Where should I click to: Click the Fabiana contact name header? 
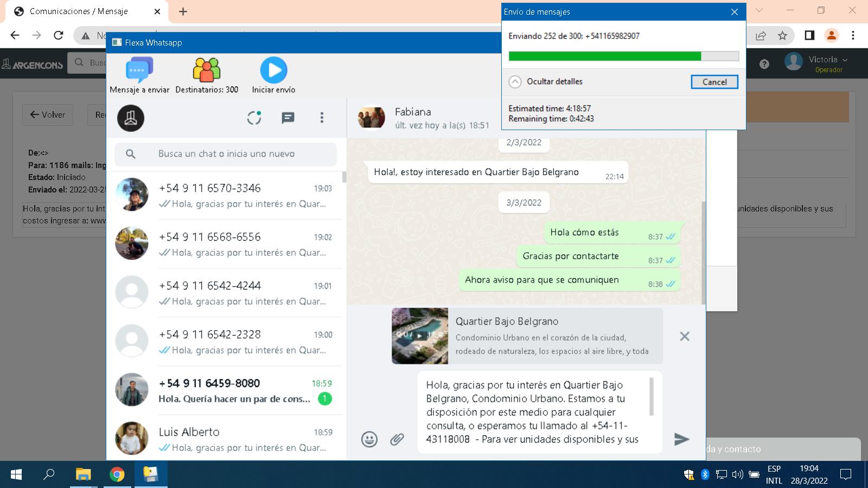click(x=413, y=112)
